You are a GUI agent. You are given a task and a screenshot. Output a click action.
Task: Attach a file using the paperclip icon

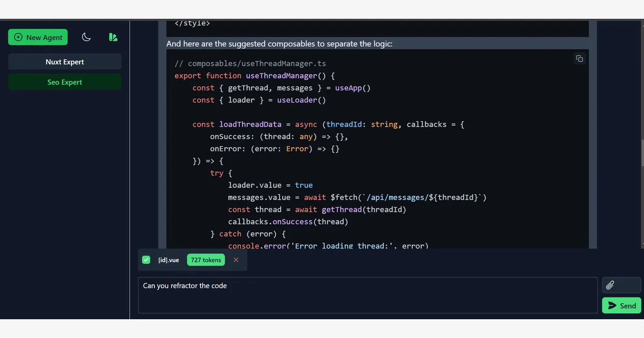[x=621, y=285]
